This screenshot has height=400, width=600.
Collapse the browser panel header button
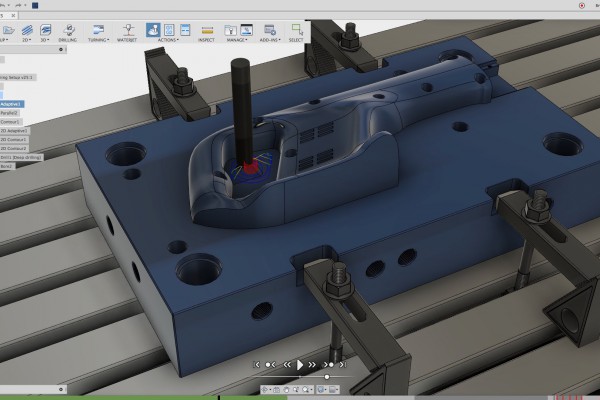tap(61, 49)
